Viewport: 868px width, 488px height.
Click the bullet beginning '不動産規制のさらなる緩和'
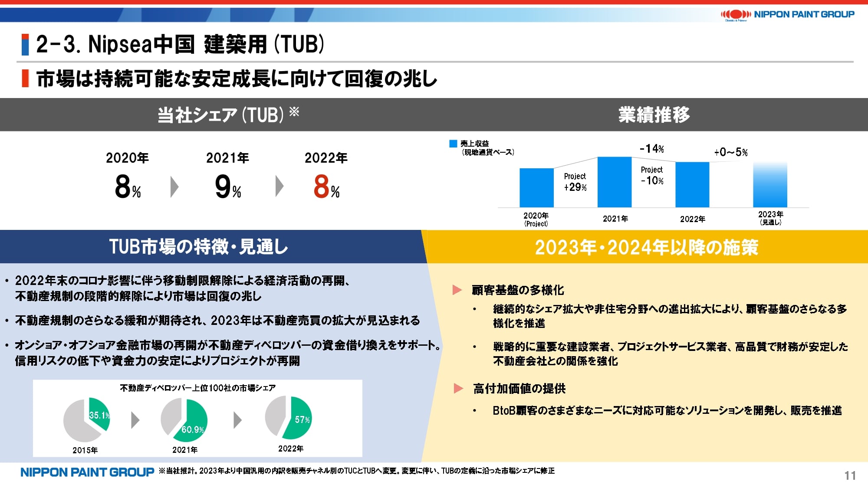tap(217, 321)
